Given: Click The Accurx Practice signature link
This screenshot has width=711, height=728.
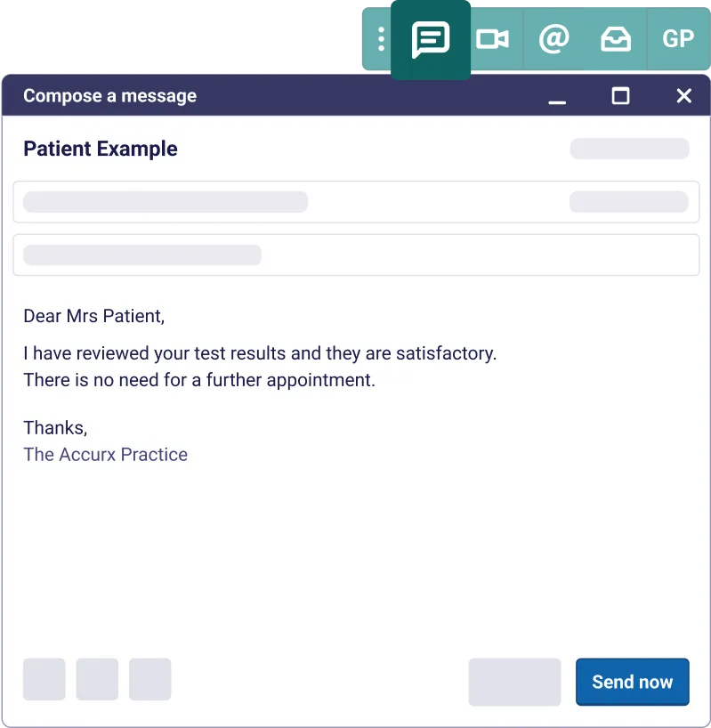Looking at the screenshot, I should click(105, 454).
